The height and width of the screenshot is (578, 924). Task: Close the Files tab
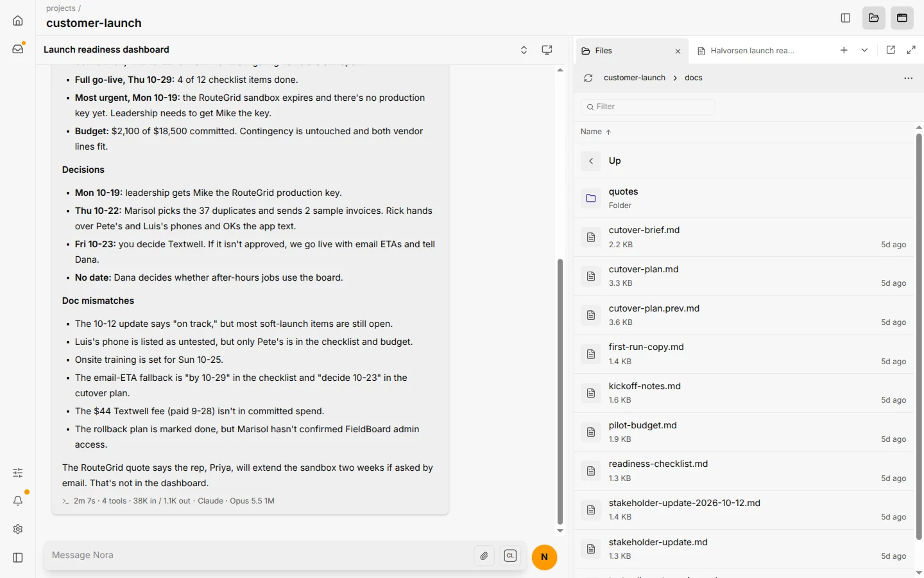point(678,51)
